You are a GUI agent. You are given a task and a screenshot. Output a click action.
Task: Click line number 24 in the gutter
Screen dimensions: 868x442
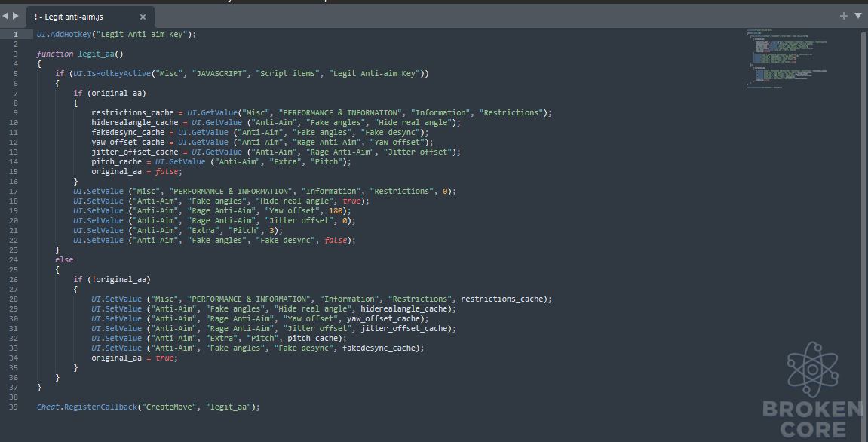(x=14, y=259)
